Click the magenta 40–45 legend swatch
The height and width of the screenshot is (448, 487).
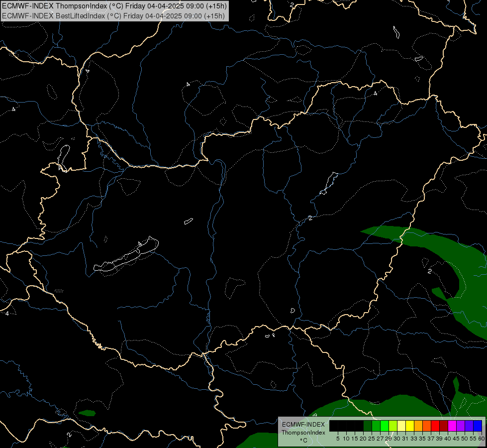coord(452,426)
